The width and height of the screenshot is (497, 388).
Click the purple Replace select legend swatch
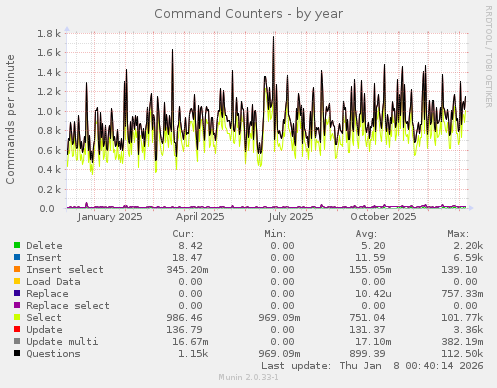click(17, 305)
